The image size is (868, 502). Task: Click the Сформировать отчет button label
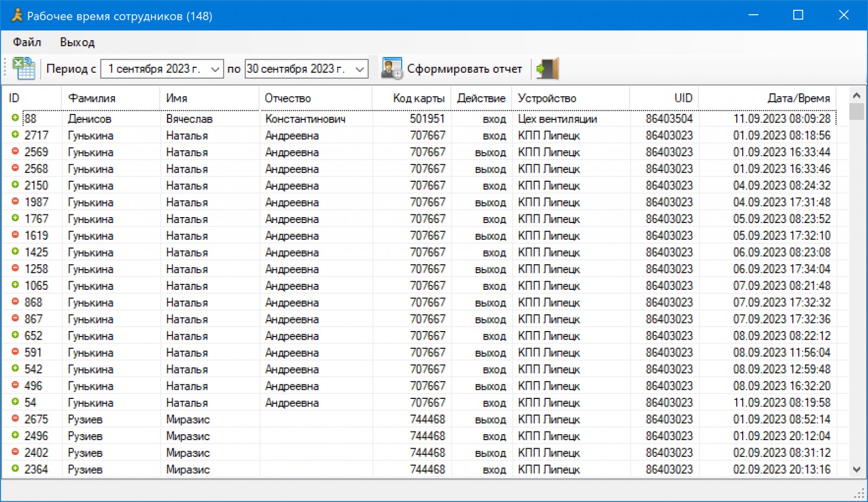pos(464,69)
